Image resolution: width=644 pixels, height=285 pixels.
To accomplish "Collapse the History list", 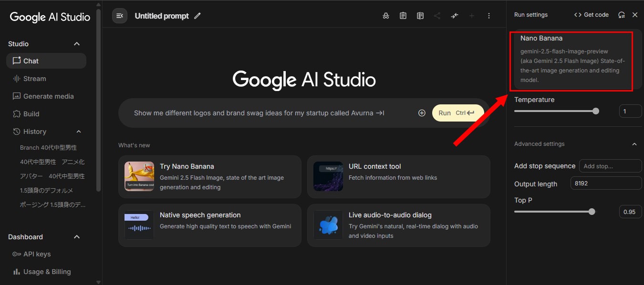I will (79, 132).
